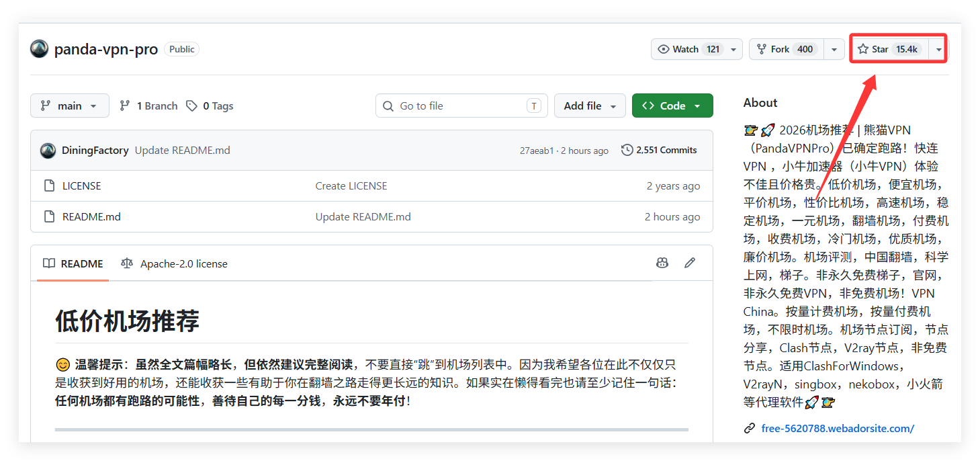
Task: Click the 低价机场推荐 README heading
Action: (127, 321)
